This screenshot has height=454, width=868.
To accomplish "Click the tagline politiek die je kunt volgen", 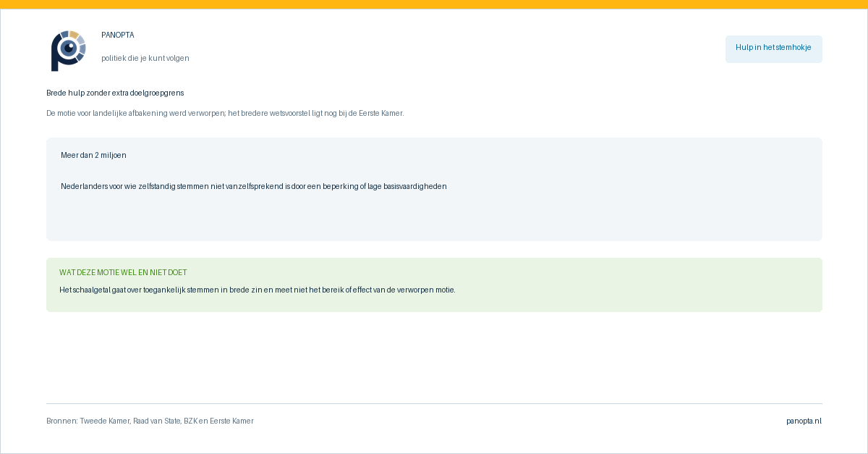I will [x=145, y=58].
